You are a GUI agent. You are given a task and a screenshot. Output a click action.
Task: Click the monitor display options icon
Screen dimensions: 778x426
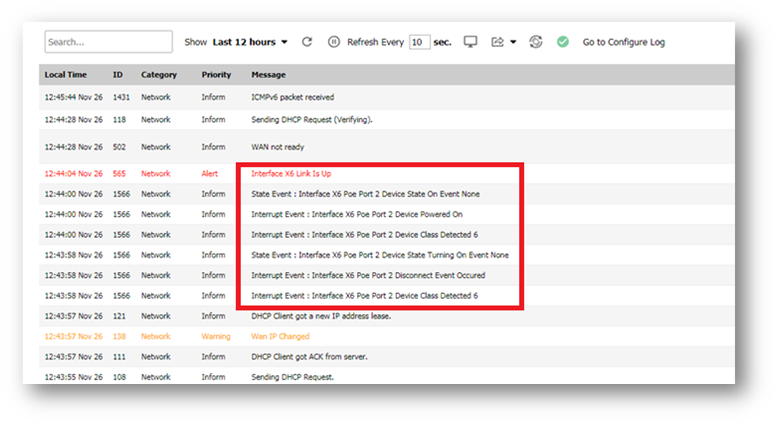click(471, 42)
